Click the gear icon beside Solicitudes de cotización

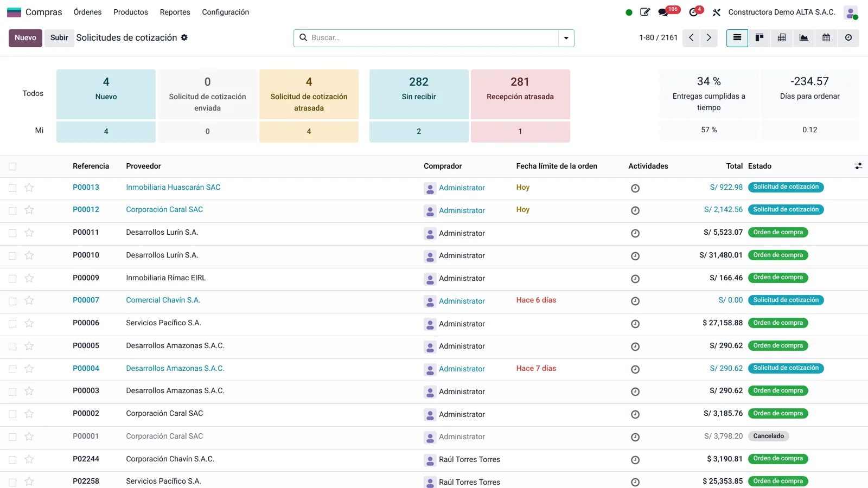[x=184, y=37]
